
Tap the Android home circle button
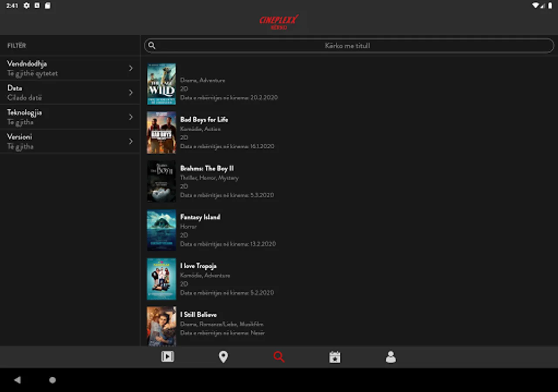[52, 380]
